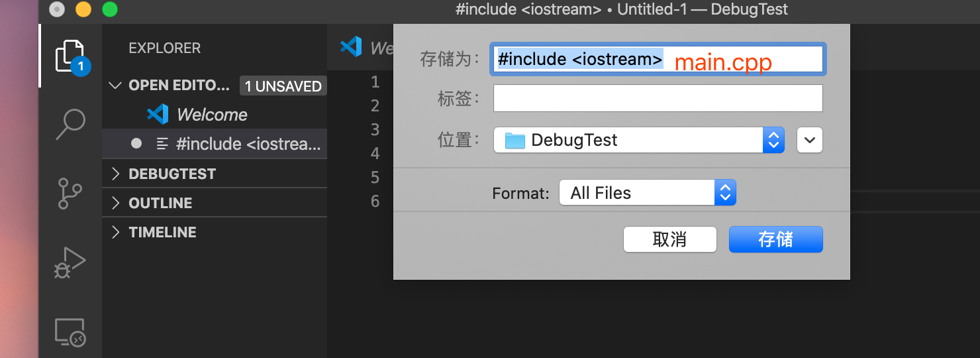Collapse the Open Editors section

116,86
